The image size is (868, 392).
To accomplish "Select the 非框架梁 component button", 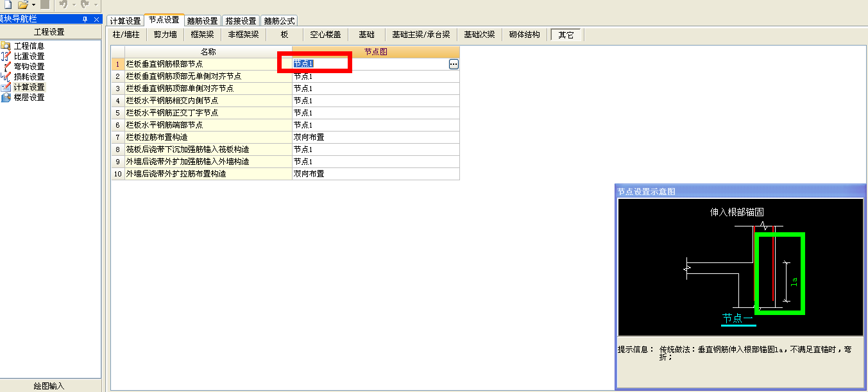I will [x=244, y=35].
